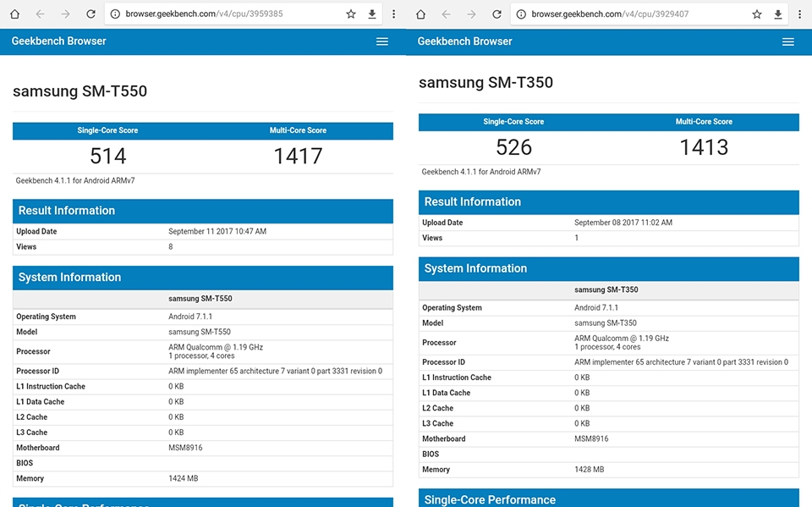This screenshot has width=812, height=507.
Task: Click forward arrow in left browser
Action: pyautogui.click(x=65, y=14)
